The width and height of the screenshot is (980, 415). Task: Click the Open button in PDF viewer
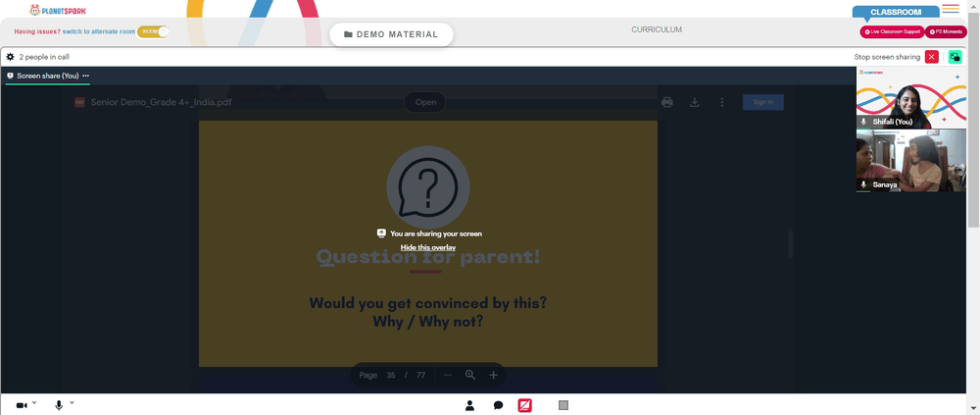click(425, 102)
